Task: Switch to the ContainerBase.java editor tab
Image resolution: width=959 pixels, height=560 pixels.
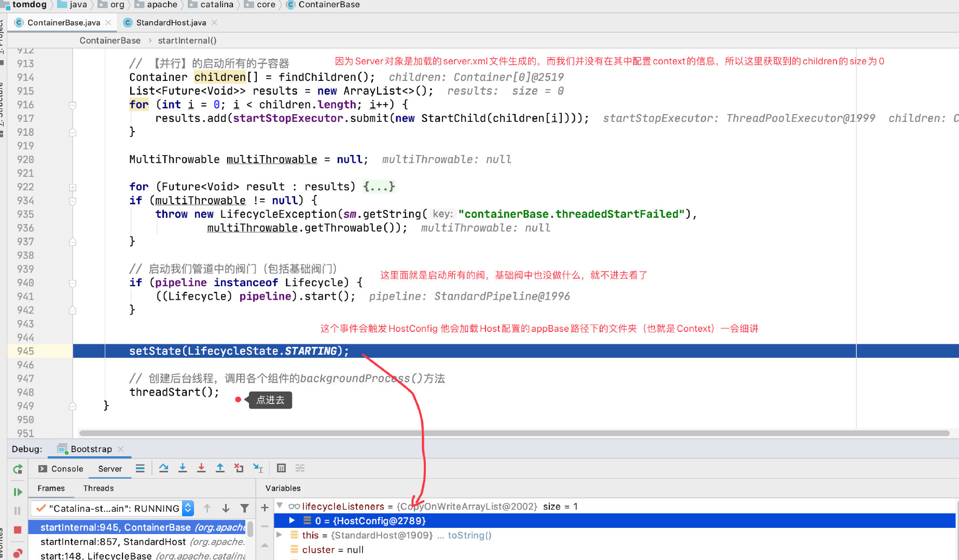Action: [x=63, y=23]
